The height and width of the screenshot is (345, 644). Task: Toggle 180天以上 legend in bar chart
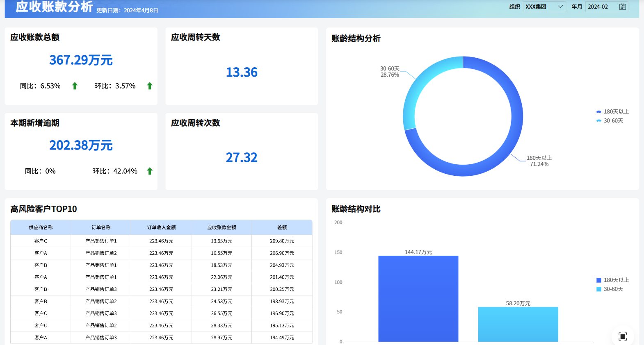[612, 280]
